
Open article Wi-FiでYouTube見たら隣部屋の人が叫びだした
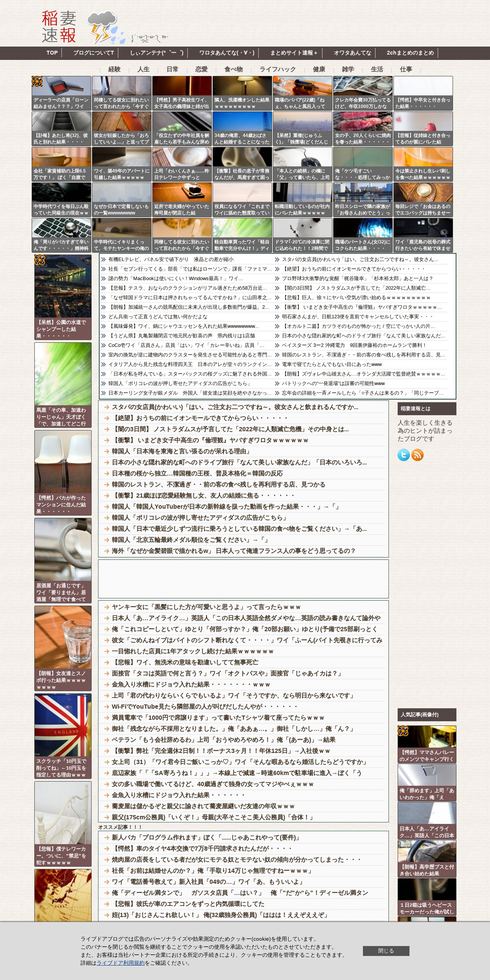coord(205,706)
